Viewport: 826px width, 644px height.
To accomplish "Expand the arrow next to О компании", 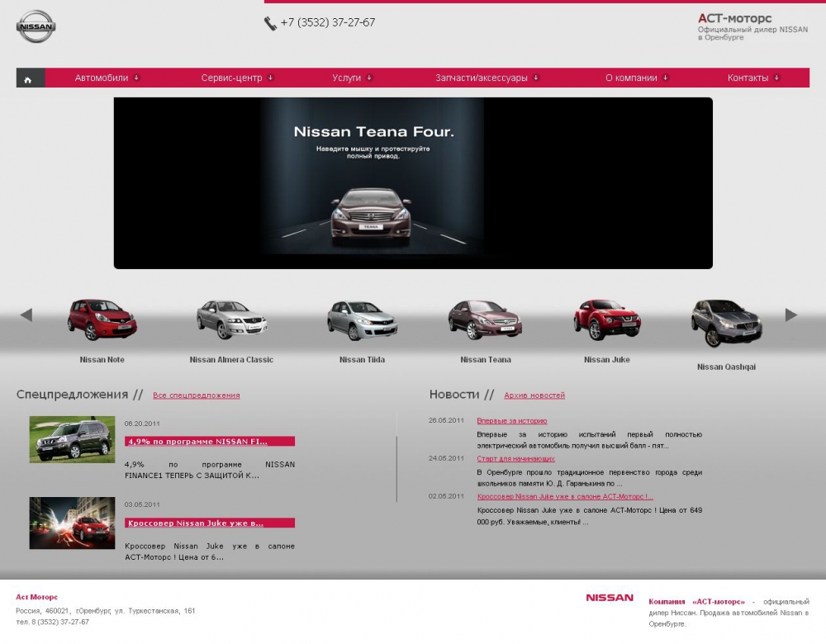I will coord(665,78).
